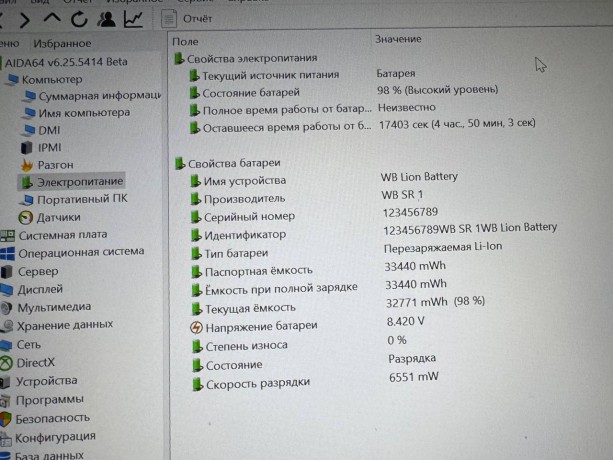Click value 6551 mW

(x=414, y=377)
